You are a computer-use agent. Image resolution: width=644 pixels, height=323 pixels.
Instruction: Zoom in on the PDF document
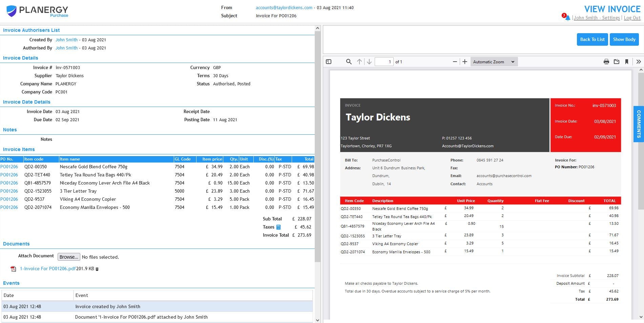pyautogui.click(x=465, y=62)
